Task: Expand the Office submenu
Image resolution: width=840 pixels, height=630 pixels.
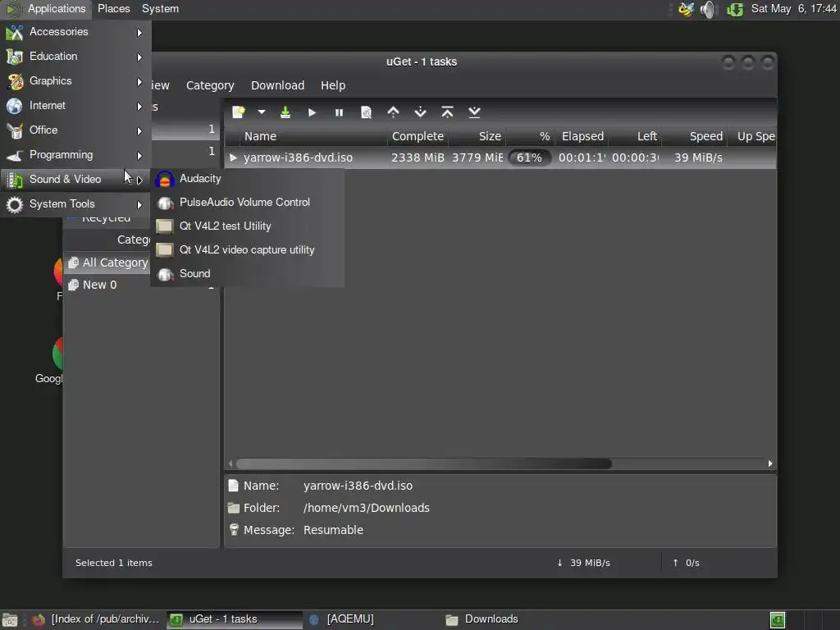Action: (x=75, y=130)
